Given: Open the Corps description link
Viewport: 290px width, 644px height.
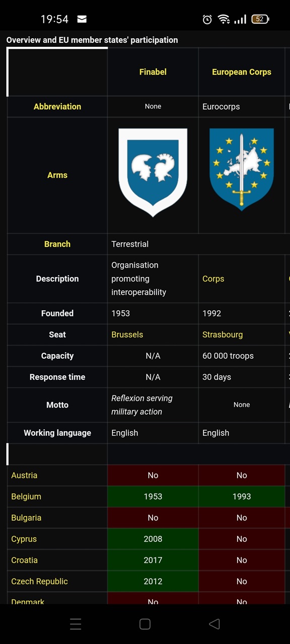Looking at the screenshot, I should 213,279.
